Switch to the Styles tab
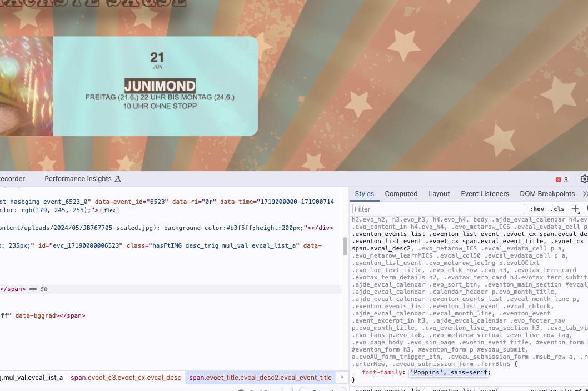 (364, 194)
